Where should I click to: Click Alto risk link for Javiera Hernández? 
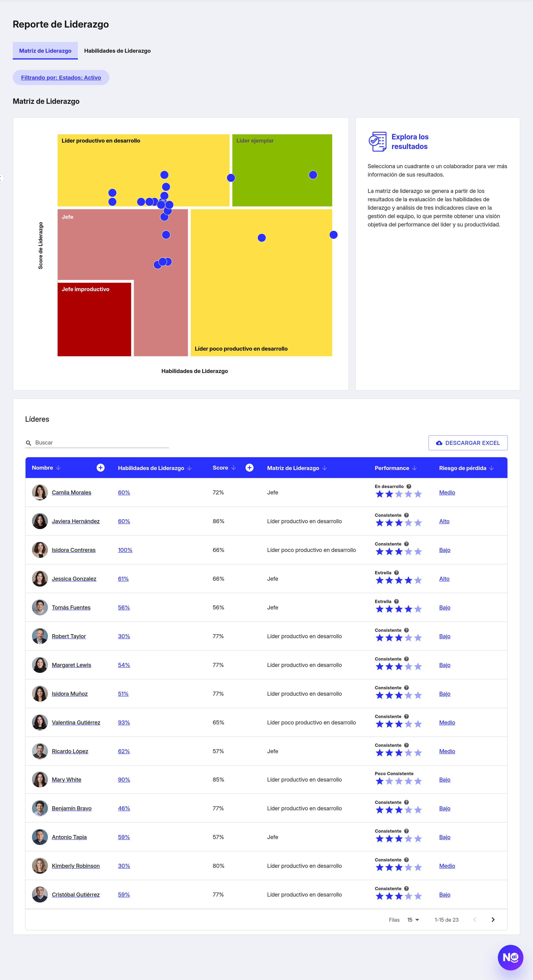[444, 521]
